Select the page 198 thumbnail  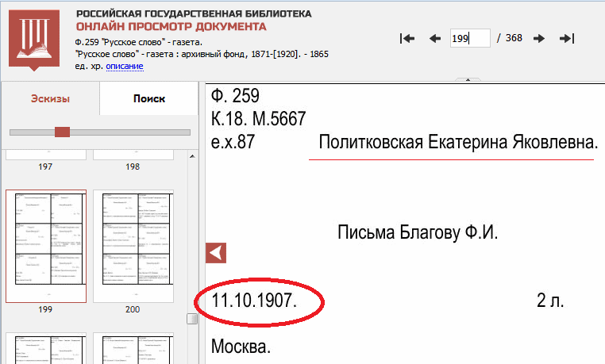point(133,154)
